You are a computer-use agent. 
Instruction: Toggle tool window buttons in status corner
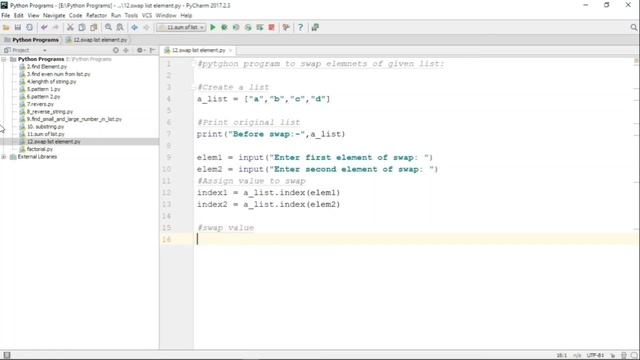(x=7, y=355)
